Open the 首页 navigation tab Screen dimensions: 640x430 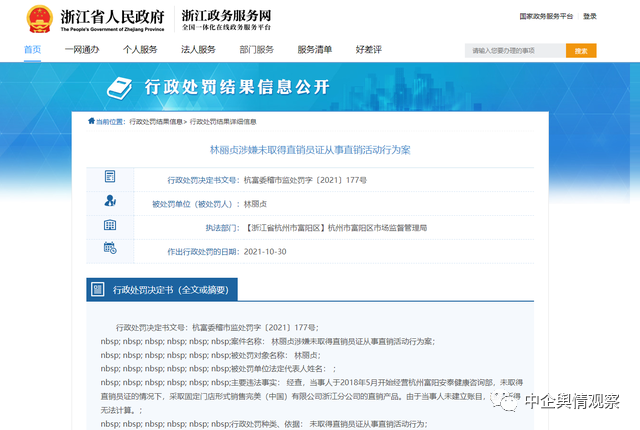coord(32,50)
